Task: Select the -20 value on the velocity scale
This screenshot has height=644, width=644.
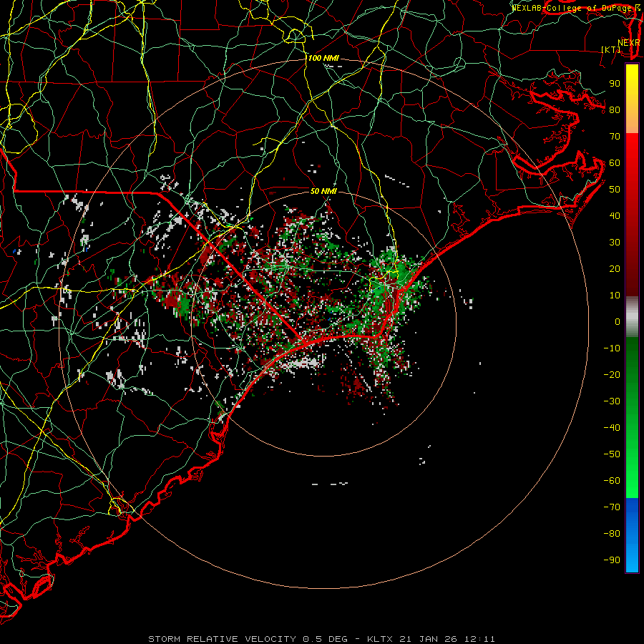Action: coord(612,374)
